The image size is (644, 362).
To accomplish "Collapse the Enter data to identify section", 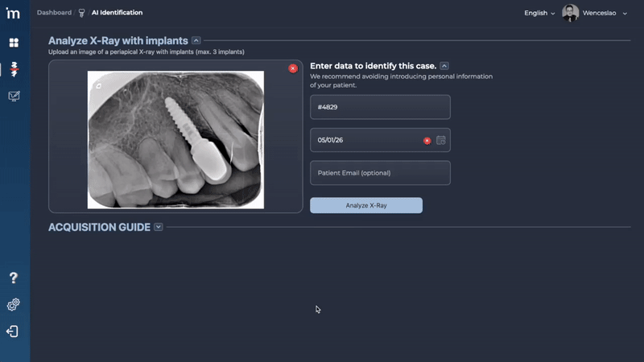I will pyautogui.click(x=444, y=66).
